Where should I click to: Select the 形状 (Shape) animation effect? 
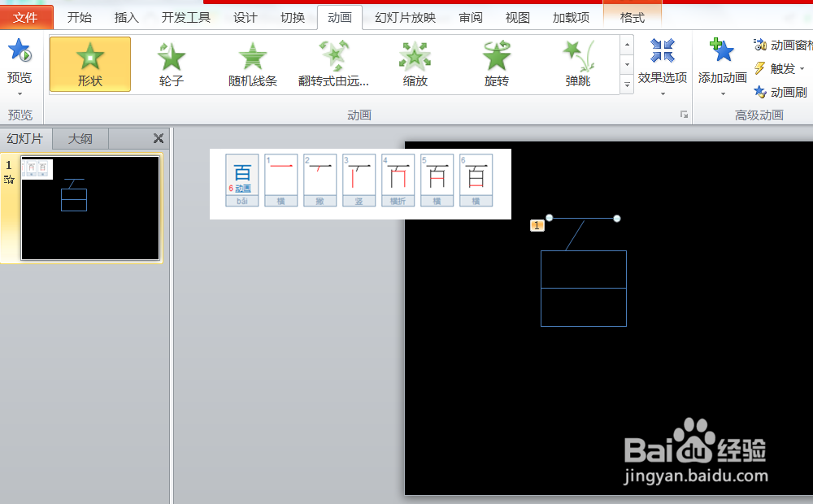(89, 64)
